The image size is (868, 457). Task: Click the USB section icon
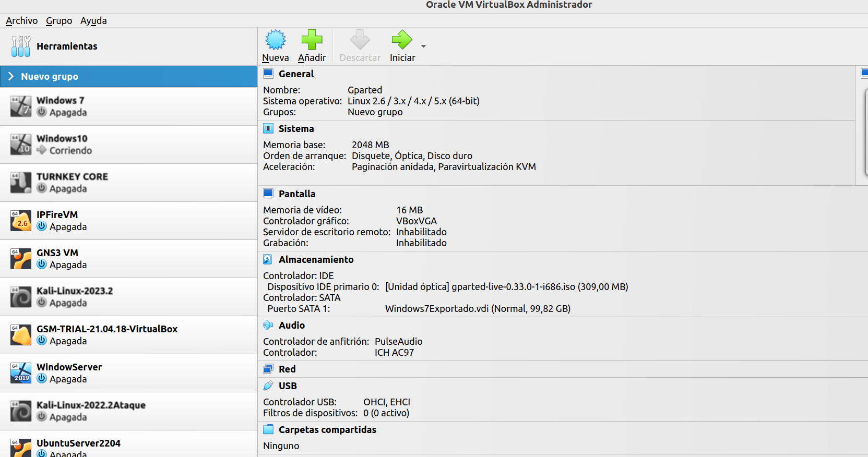(268, 386)
